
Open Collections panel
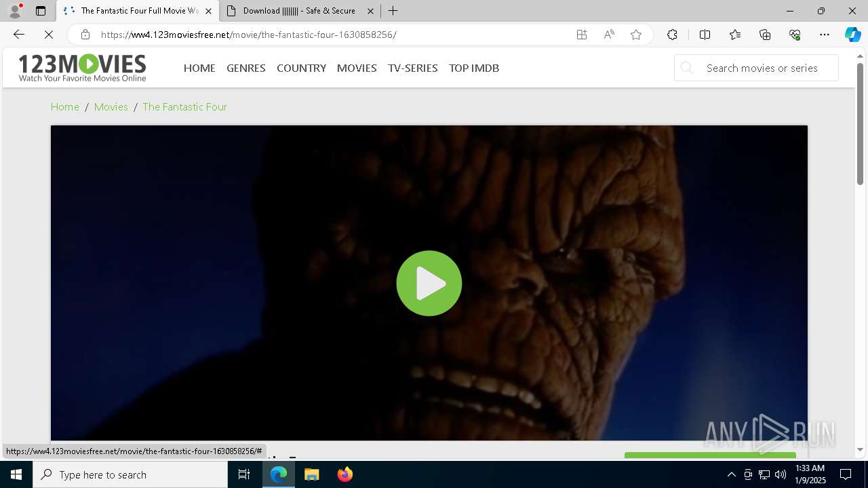765,35
